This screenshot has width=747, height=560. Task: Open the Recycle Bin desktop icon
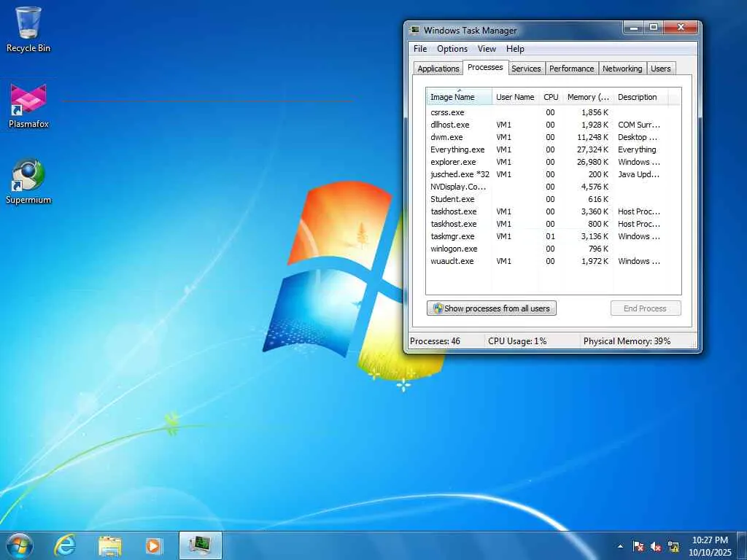28,29
